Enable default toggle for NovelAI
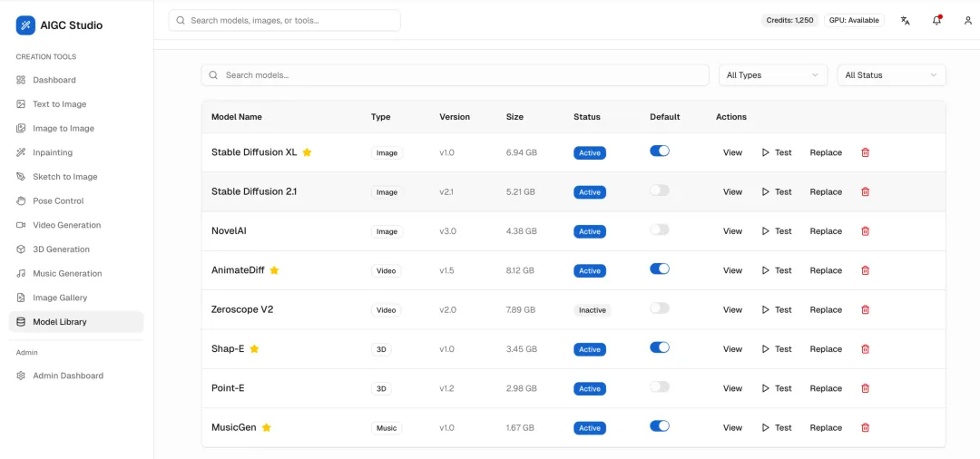Viewport: 980px width, 459px height. 660,229
